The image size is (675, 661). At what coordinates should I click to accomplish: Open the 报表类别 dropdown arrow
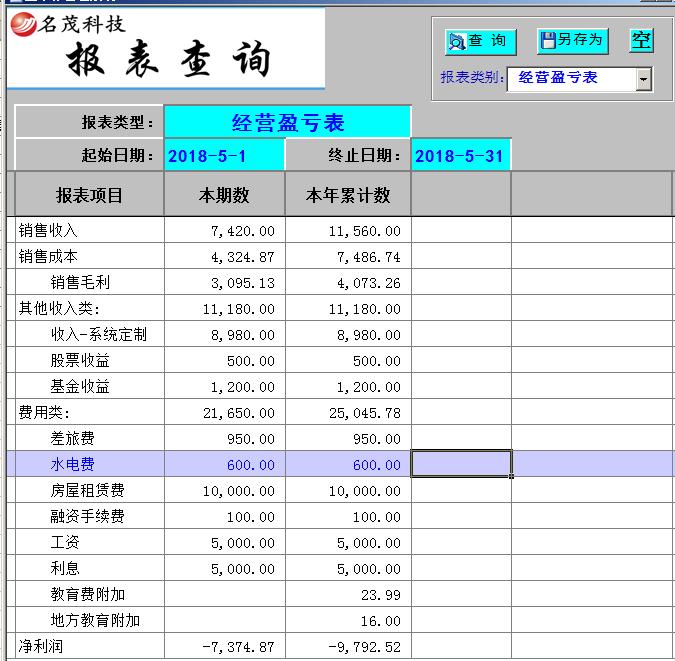click(643, 79)
